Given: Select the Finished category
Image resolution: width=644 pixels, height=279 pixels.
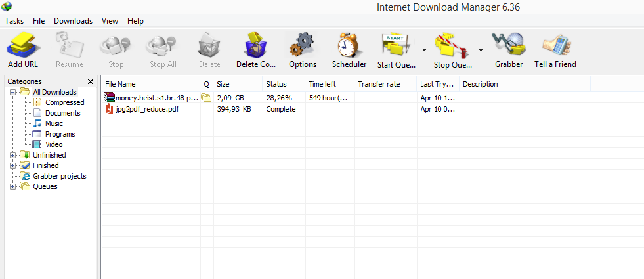Looking at the screenshot, I should 45,165.
